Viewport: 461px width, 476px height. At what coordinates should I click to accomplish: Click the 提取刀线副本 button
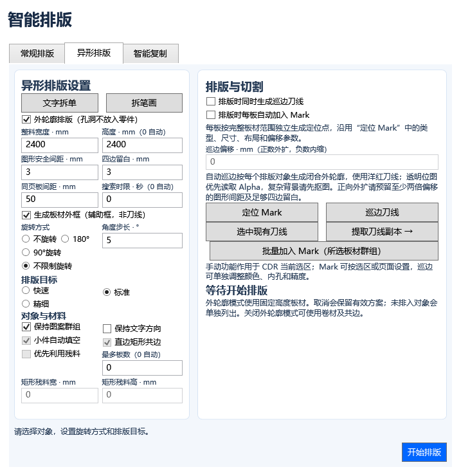[382, 232]
